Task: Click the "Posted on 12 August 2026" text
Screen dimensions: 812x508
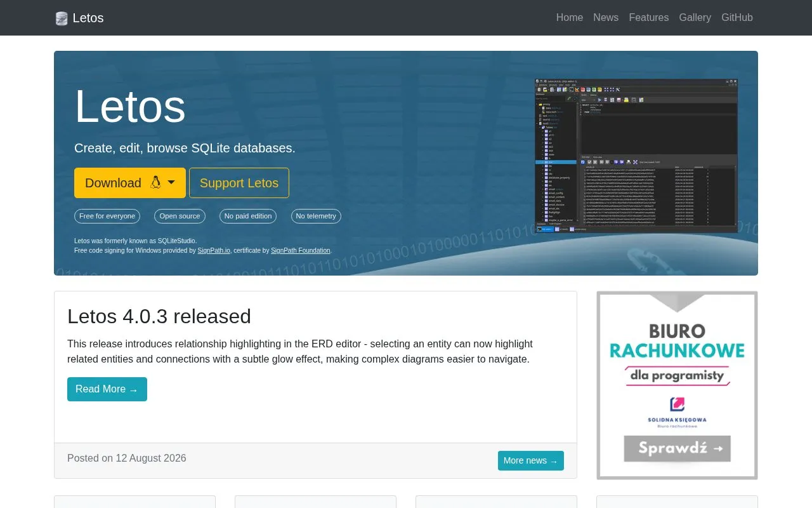Action: (x=127, y=458)
